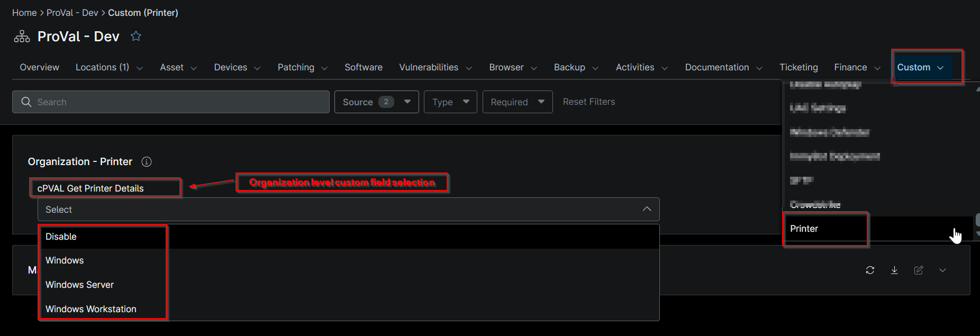The height and width of the screenshot is (336, 980).
Task: Click into the Search field
Action: (171, 102)
